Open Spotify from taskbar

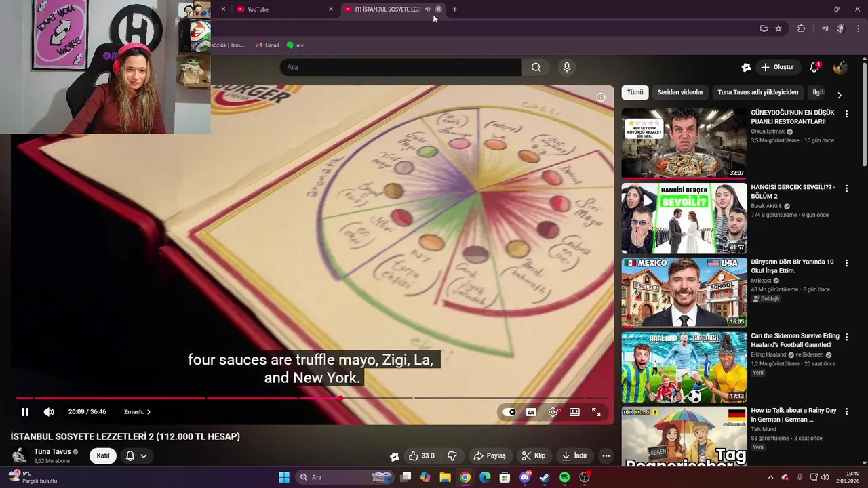pyautogui.click(x=565, y=477)
